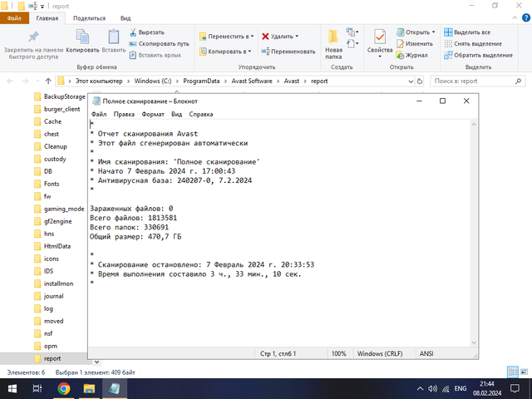Click Выделить все in the ribbon
Screen dimensions: 532x399
click(x=467, y=32)
